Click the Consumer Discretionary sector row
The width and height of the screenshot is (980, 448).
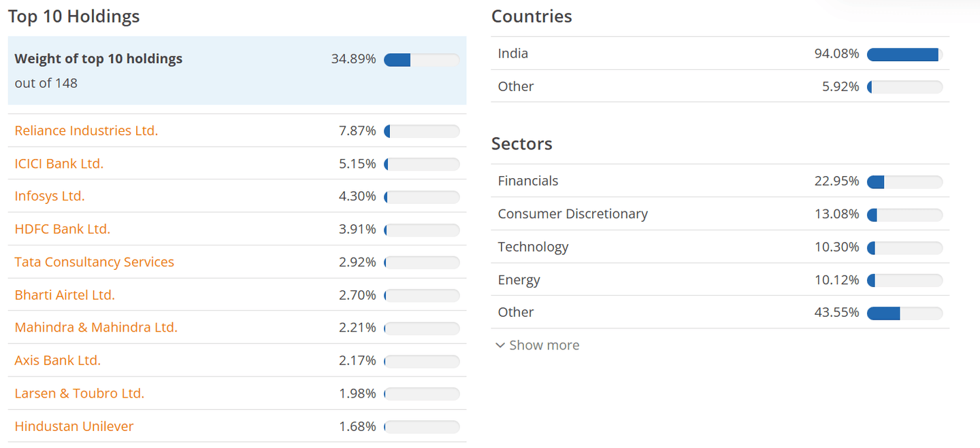coord(572,213)
